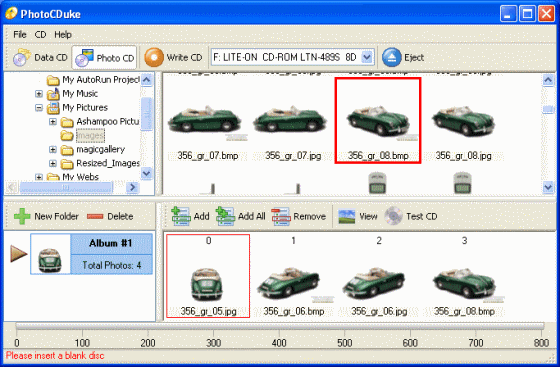Click the disc capacity usage bar

280,326
